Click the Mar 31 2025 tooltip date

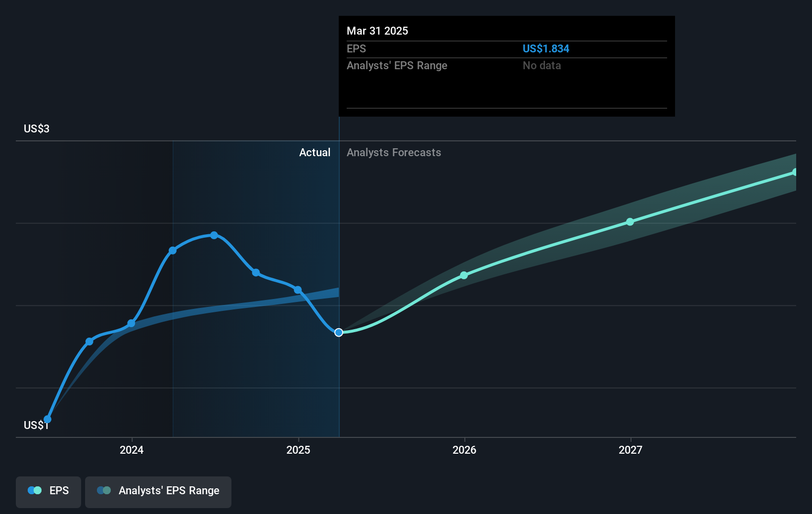[x=377, y=31]
